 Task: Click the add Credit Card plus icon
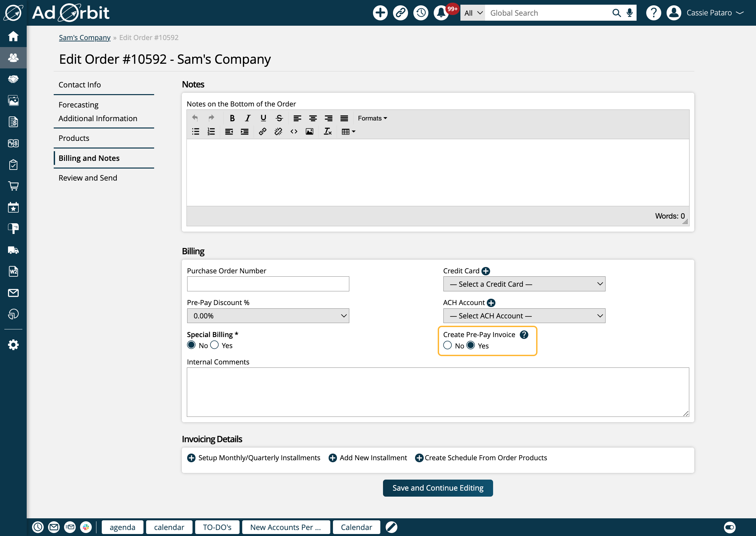click(486, 271)
